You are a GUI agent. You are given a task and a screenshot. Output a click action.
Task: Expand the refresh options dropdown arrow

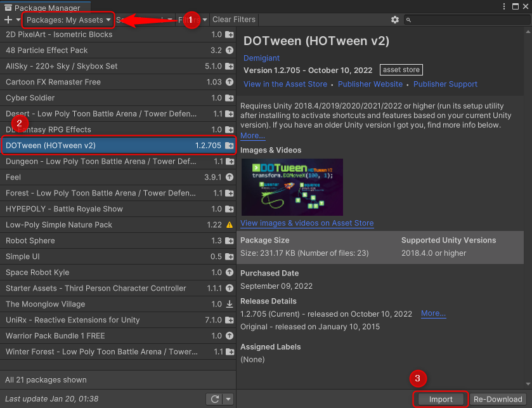(x=228, y=398)
